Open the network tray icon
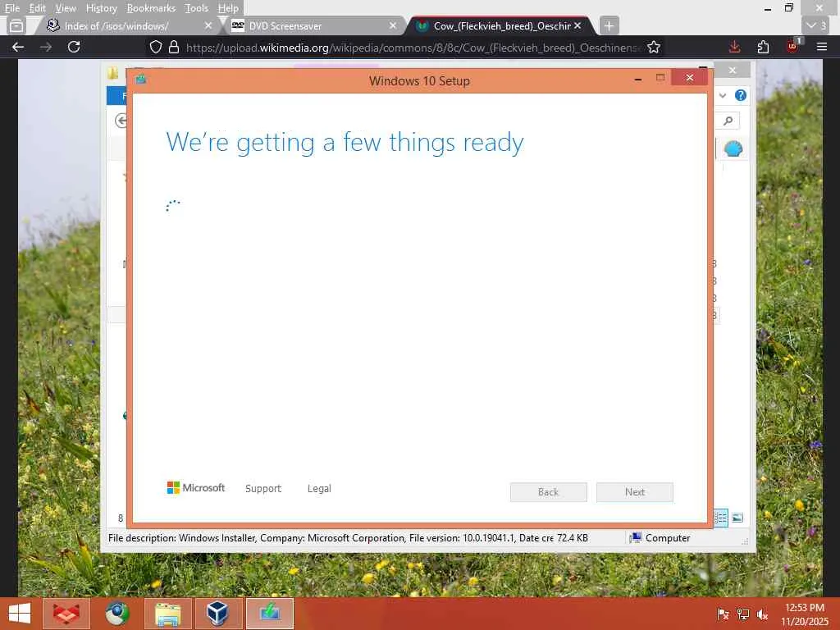 pyautogui.click(x=742, y=614)
